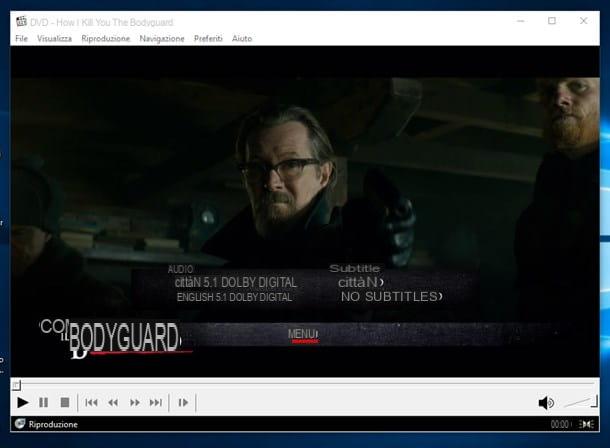Stop the DVD playback
The image size is (610, 448).
[65, 402]
